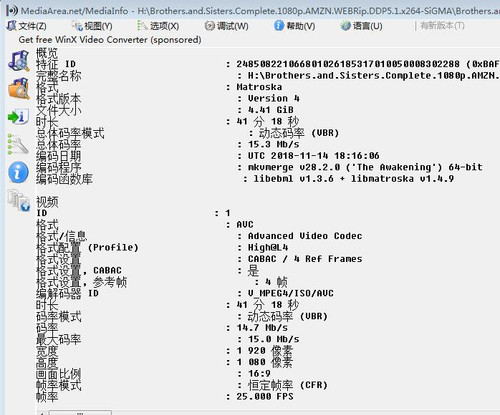The height and width of the screenshot is (415, 500).
Task: Click the export sidebar icon with green arrow
Action: pyautogui.click(x=19, y=117)
